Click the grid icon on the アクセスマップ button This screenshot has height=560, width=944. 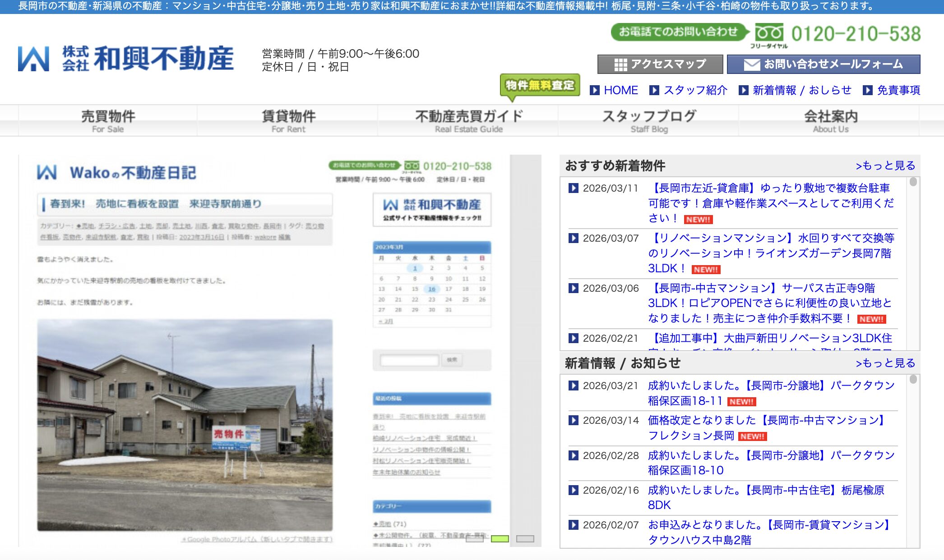[621, 64]
